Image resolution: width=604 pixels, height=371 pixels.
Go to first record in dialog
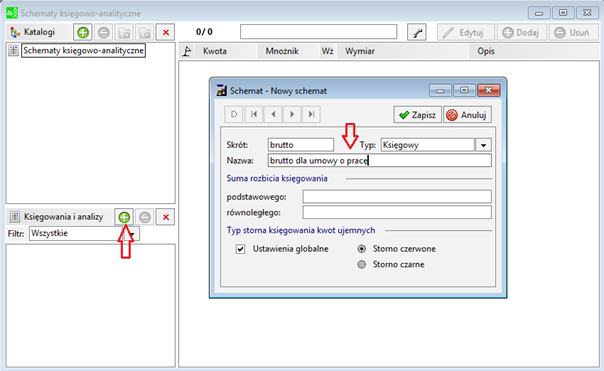(x=254, y=114)
